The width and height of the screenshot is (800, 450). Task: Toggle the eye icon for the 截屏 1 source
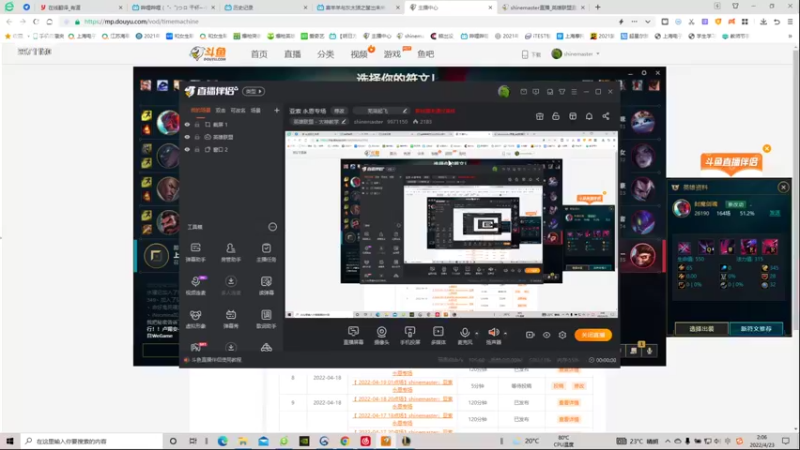(x=187, y=124)
